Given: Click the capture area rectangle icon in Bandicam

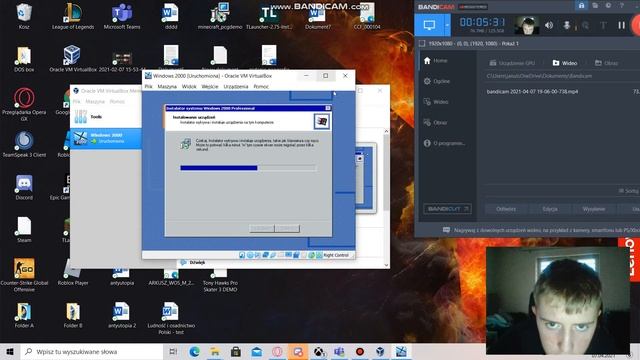Looking at the screenshot, I should [422, 43].
